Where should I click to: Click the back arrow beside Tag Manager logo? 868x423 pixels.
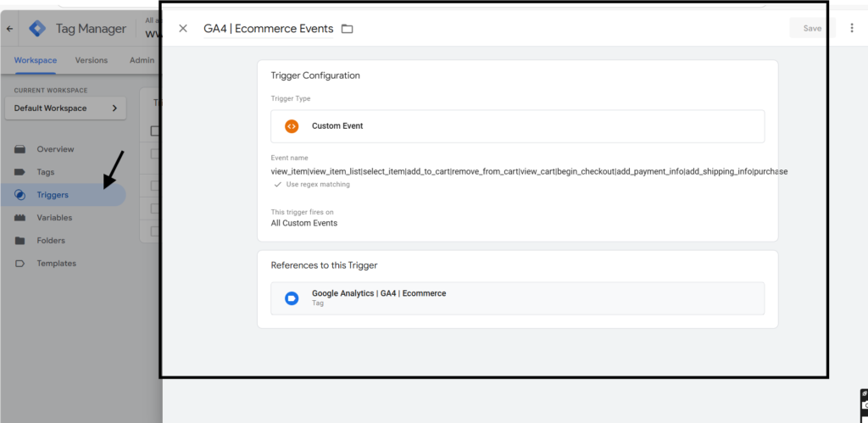(9, 28)
